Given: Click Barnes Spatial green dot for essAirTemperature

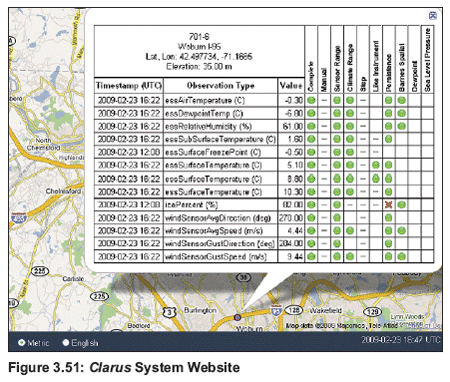Looking at the screenshot, I should click(x=401, y=100).
